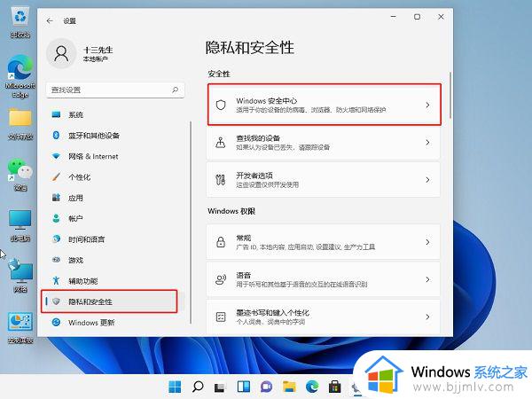The width and height of the screenshot is (532, 399).
Task: Click the back arrow in Settings
Action: coord(49,19)
